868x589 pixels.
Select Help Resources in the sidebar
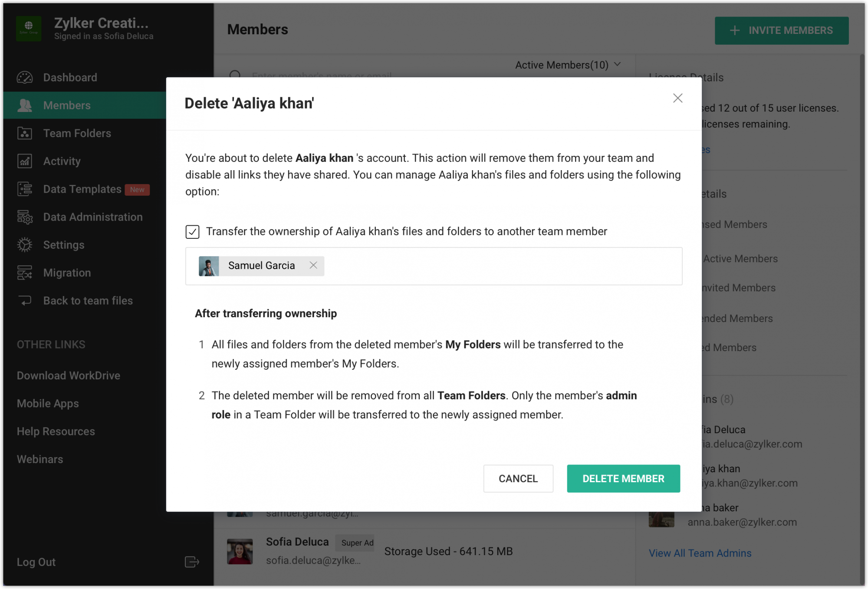[x=56, y=431]
